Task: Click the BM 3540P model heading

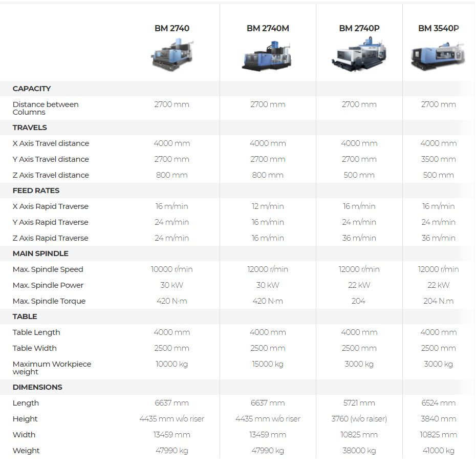Action: click(438, 28)
